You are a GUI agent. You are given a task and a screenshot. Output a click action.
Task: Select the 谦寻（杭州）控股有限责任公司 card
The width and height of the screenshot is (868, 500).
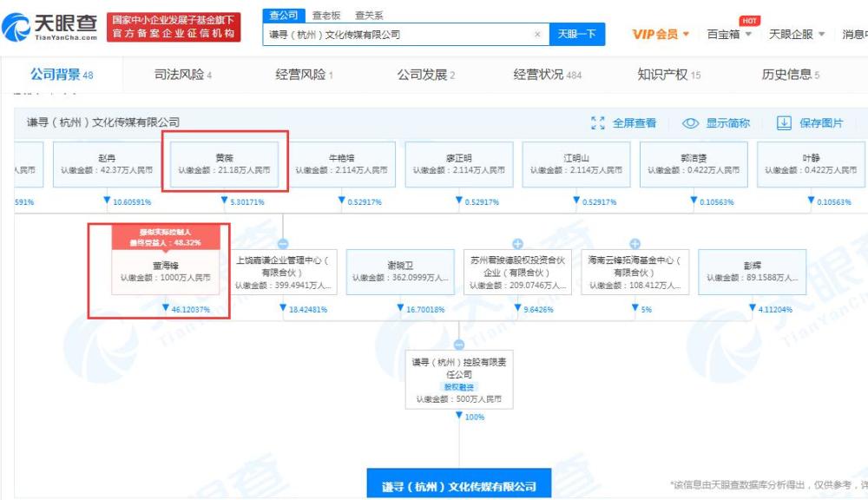[459, 379]
